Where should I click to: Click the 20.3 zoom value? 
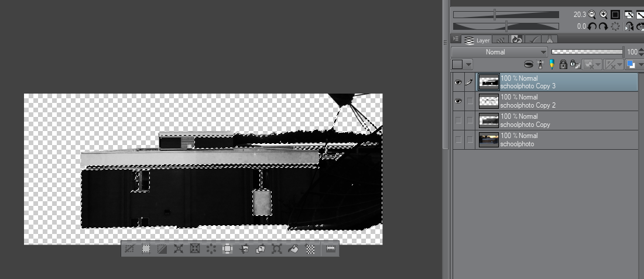(x=580, y=15)
